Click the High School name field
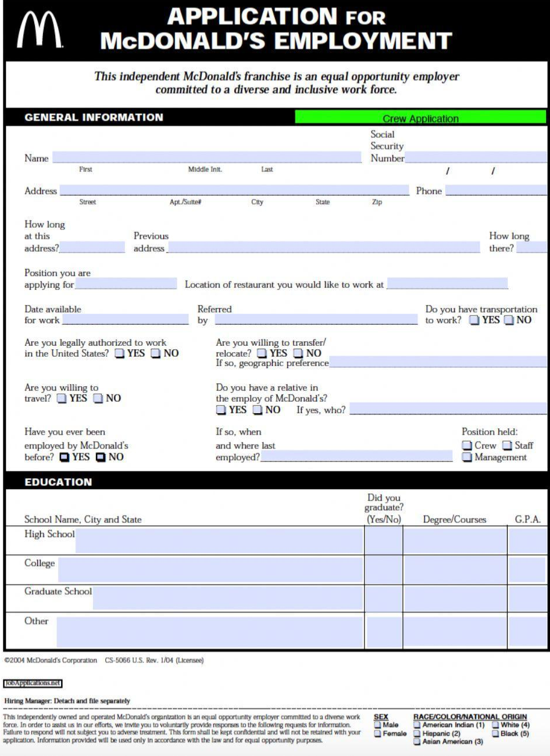Screen dimensions: 550x756 pyautogui.click(x=219, y=541)
